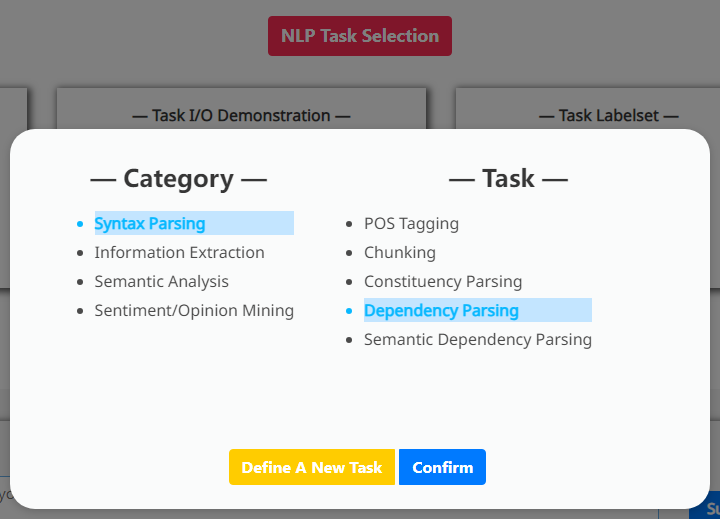Click the Task I/O Demonstration panel header
The height and width of the screenshot is (519, 720).
[241, 116]
